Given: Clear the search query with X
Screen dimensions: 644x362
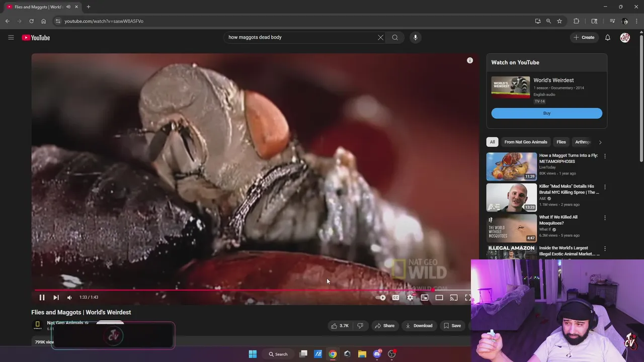Looking at the screenshot, I should point(380,37).
